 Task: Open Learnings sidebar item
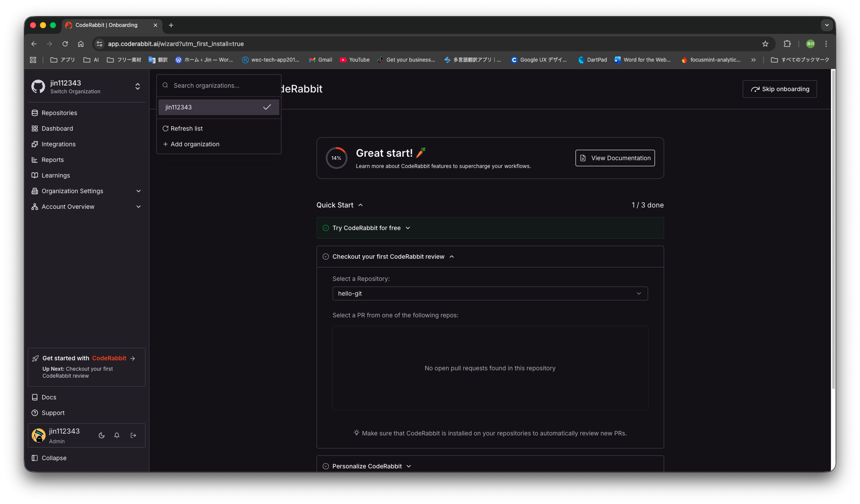coord(56,175)
